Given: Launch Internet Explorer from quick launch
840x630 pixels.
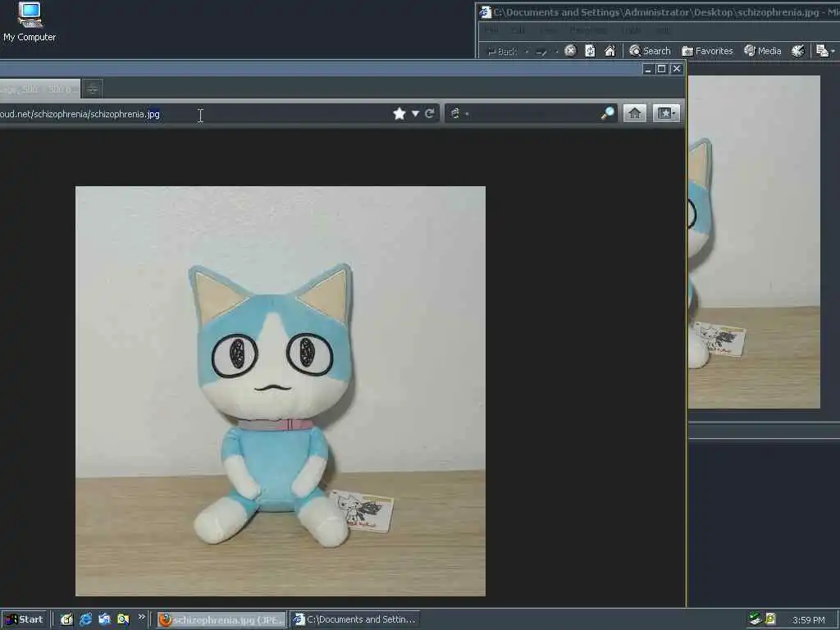Looking at the screenshot, I should pyautogui.click(x=85, y=620).
